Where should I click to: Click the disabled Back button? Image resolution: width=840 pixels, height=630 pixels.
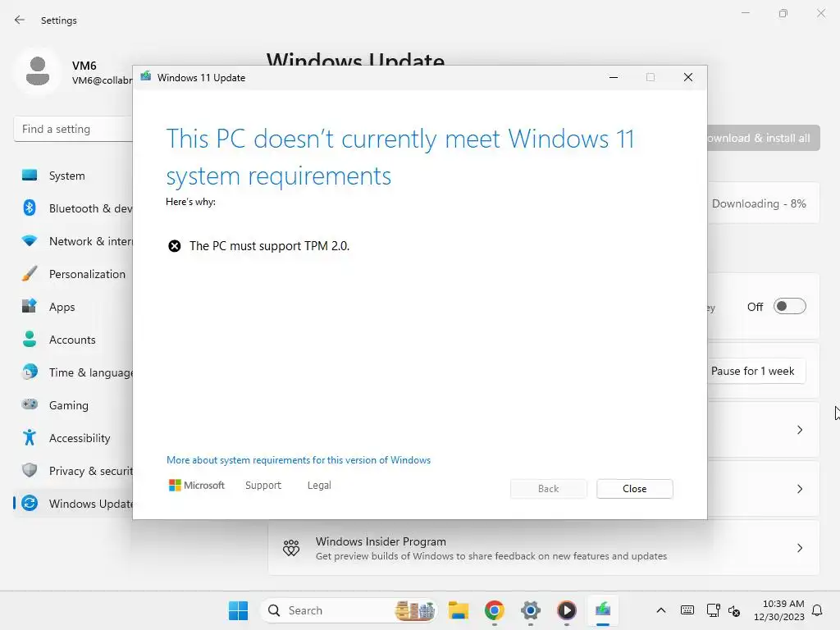click(548, 489)
